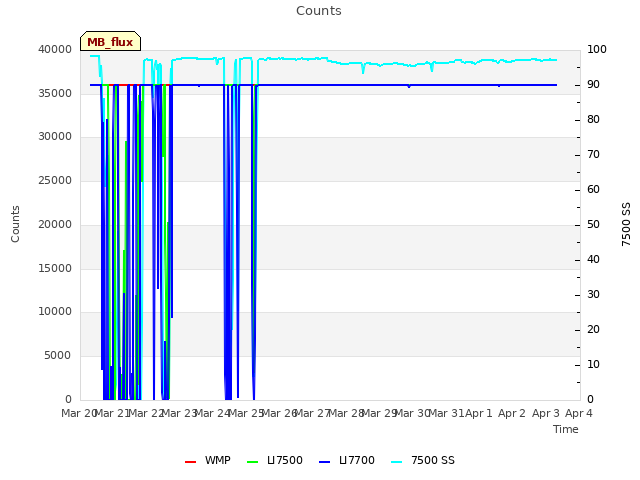Screen dimensions: 640x480
Task: Click the Counts chart title
Action: pos(319,11)
